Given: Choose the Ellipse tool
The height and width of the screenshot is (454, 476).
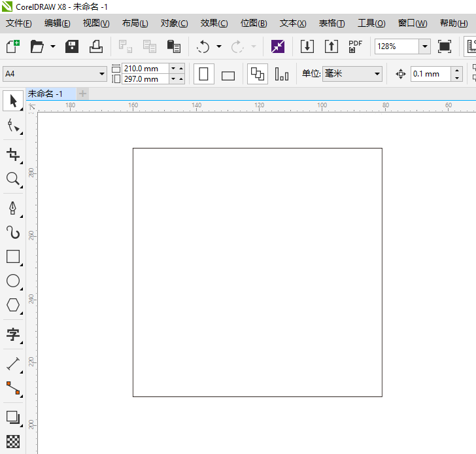Looking at the screenshot, I should (13, 281).
